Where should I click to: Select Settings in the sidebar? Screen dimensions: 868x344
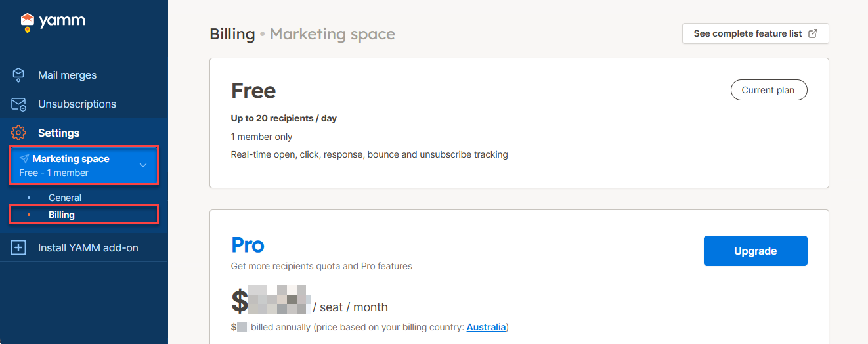(x=58, y=133)
